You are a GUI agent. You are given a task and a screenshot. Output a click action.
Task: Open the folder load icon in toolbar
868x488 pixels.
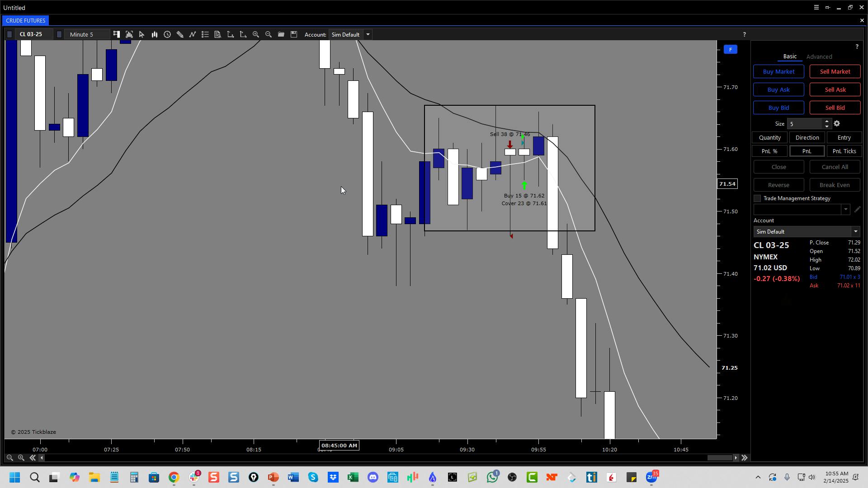pyautogui.click(x=281, y=34)
